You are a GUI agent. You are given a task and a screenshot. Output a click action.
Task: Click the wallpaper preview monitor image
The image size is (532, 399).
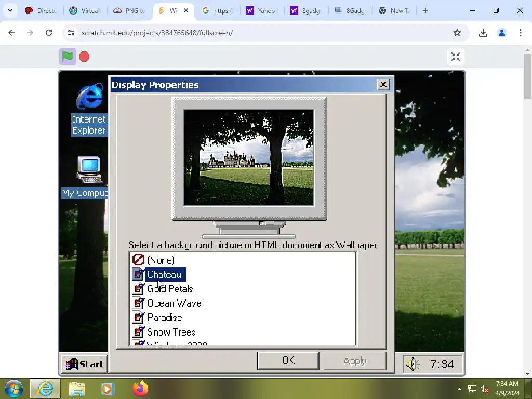249,158
